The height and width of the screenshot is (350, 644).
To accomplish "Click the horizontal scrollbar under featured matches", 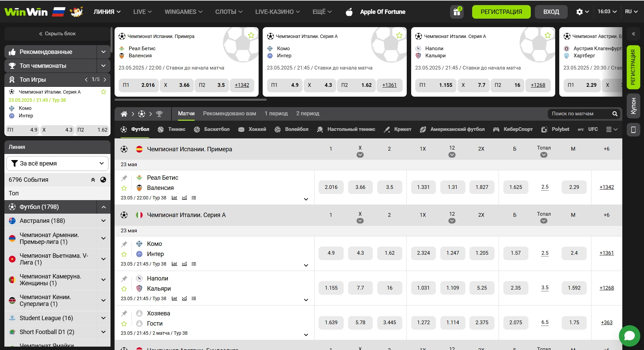I will [x=190, y=100].
